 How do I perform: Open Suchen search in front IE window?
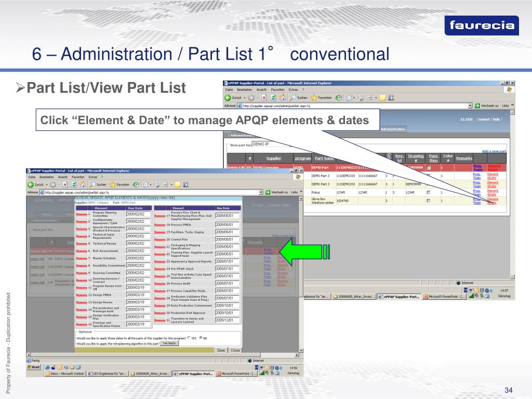pyautogui.click(x=98, y=184)
